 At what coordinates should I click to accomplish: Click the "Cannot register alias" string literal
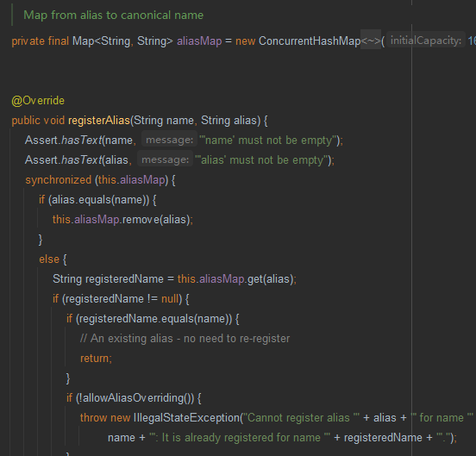point(301,418)
